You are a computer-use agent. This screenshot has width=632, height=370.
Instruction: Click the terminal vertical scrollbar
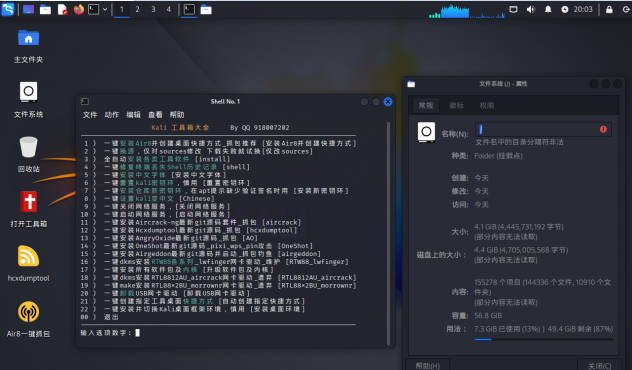tap(389, 234)
